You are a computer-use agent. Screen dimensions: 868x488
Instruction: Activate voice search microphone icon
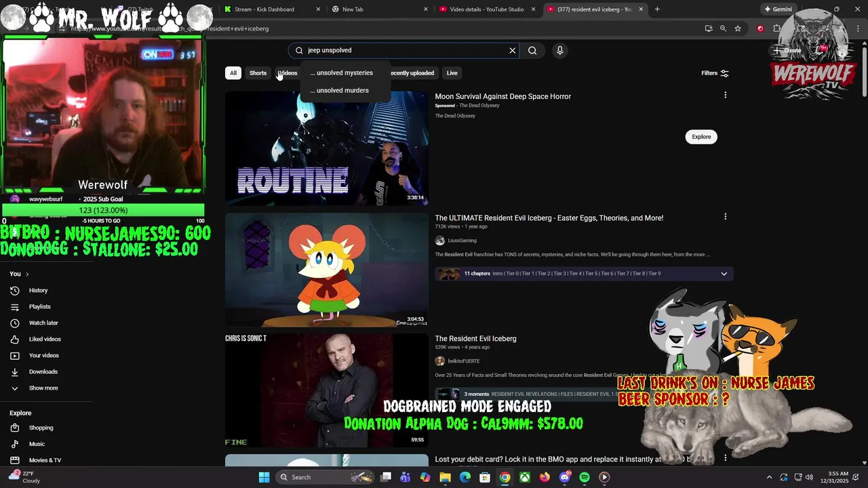(x=559, y=50)
